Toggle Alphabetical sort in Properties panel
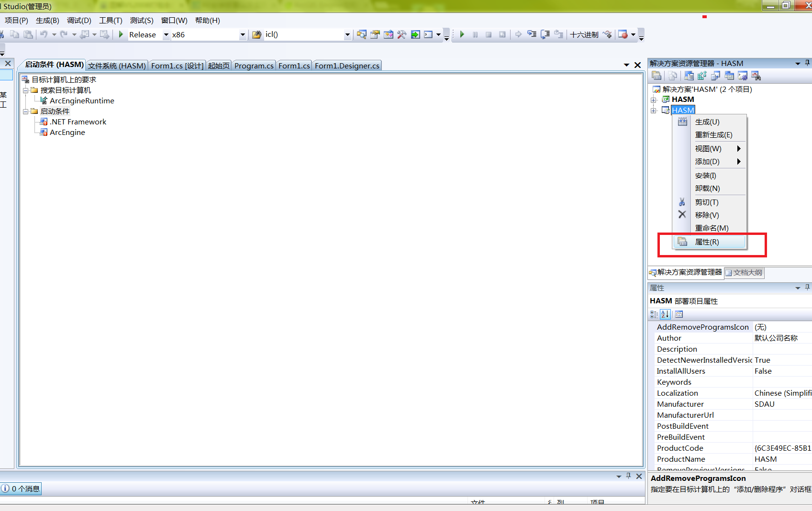 coord(665,314)
